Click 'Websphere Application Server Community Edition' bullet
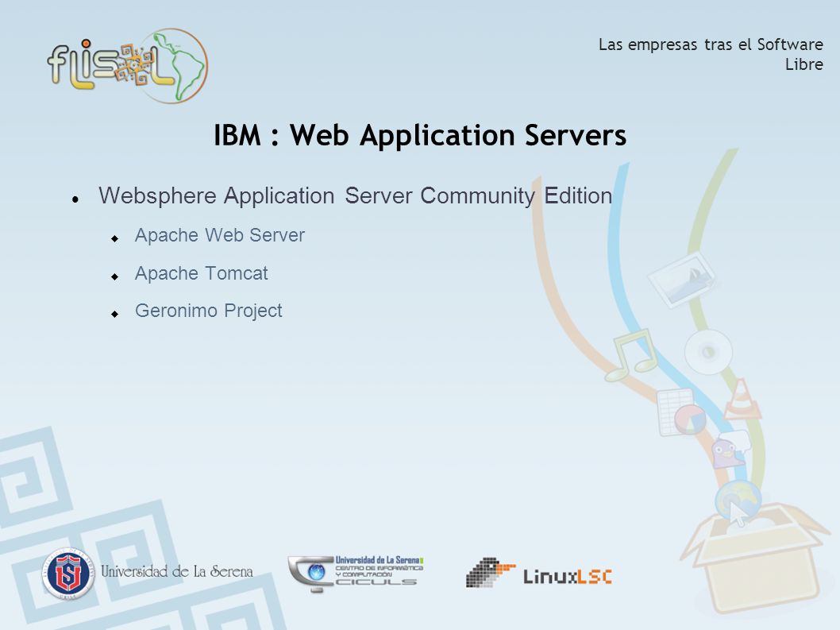The image size is (840, 630). point(355,196)
